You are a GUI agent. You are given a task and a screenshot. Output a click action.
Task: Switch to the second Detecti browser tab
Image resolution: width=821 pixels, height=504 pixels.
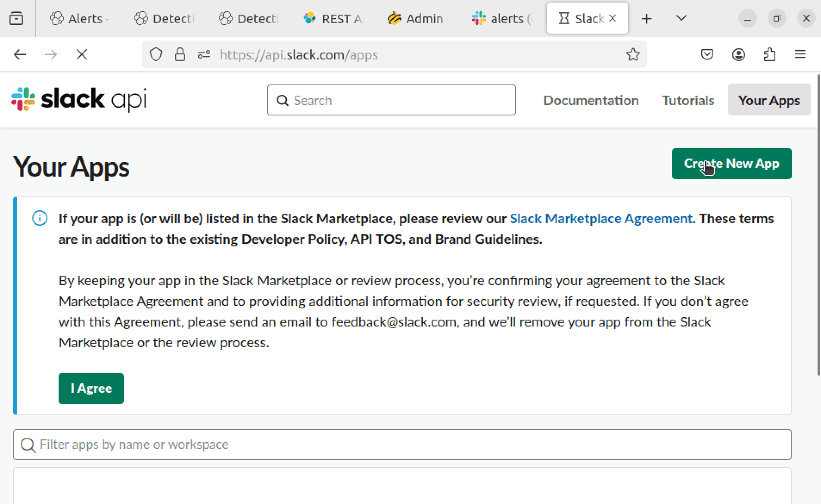point(249,19)
